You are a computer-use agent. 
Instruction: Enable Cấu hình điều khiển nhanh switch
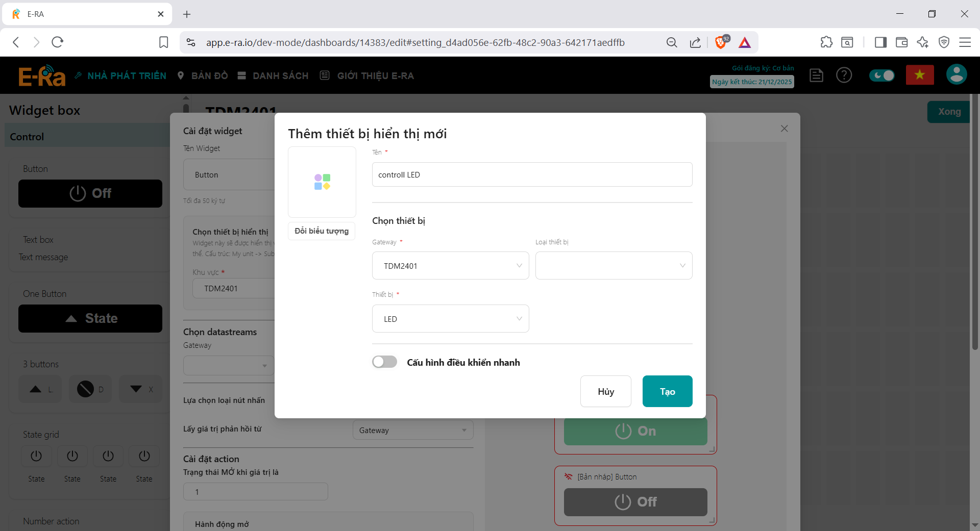pyautogui.click(x=384, y=362)
